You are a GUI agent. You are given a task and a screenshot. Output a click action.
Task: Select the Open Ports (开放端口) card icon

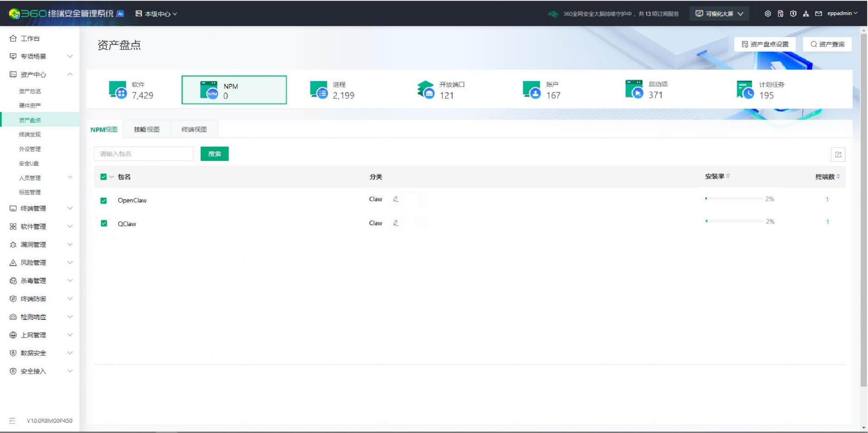425,90
